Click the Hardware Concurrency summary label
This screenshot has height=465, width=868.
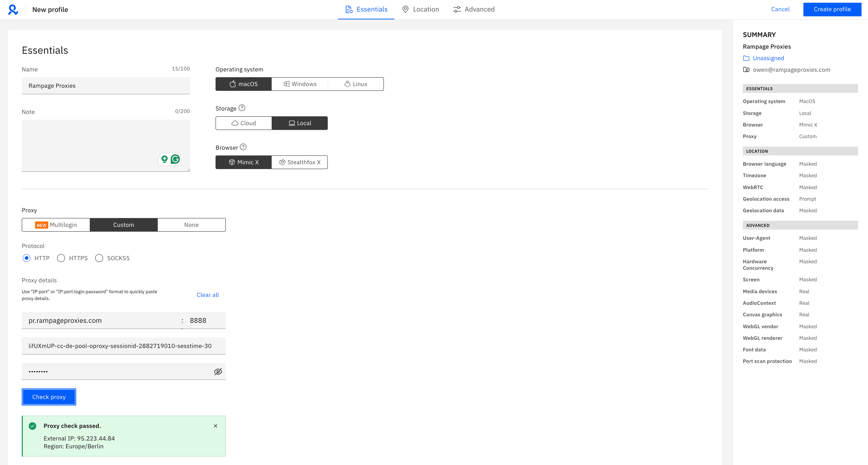[758, 265]
